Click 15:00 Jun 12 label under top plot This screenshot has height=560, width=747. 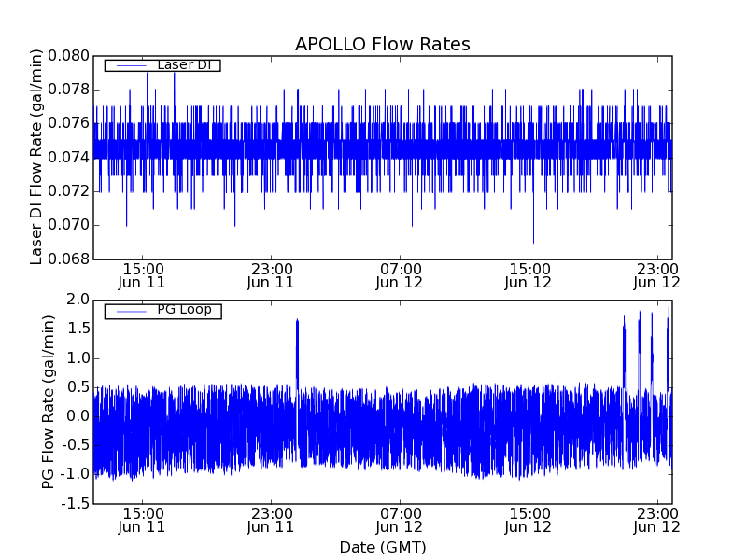529,276
